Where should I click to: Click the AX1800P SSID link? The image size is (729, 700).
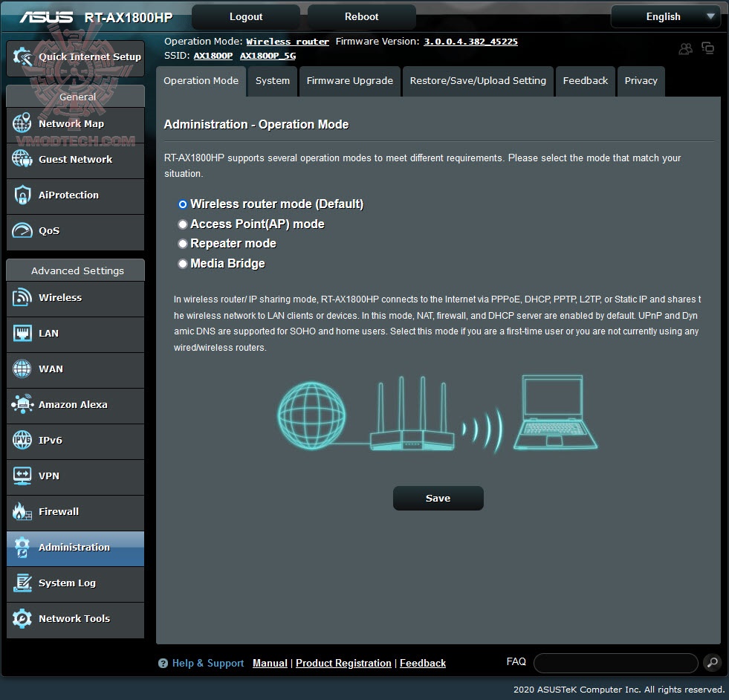(x=213, y=55)
